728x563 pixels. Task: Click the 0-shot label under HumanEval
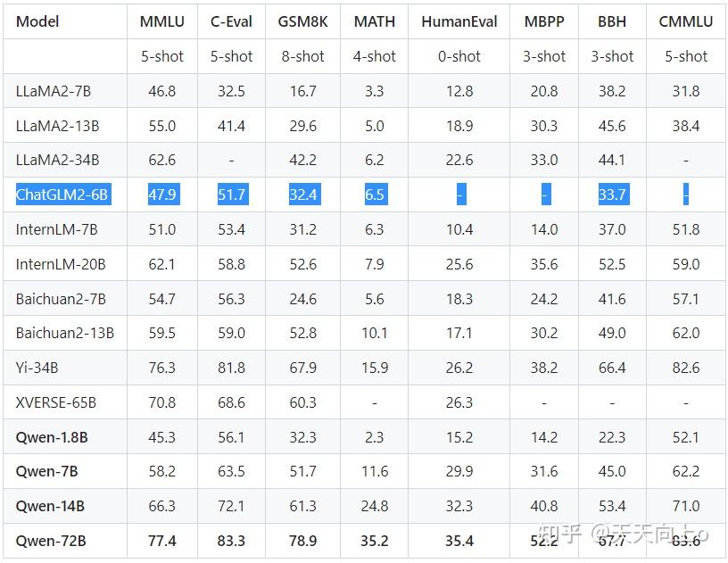coord(459,56)
